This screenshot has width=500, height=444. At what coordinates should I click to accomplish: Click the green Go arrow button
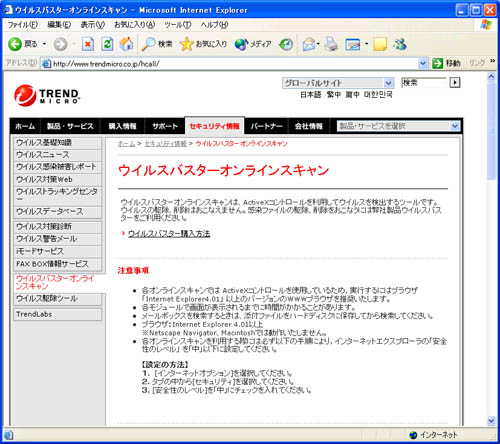coord(437,63)
